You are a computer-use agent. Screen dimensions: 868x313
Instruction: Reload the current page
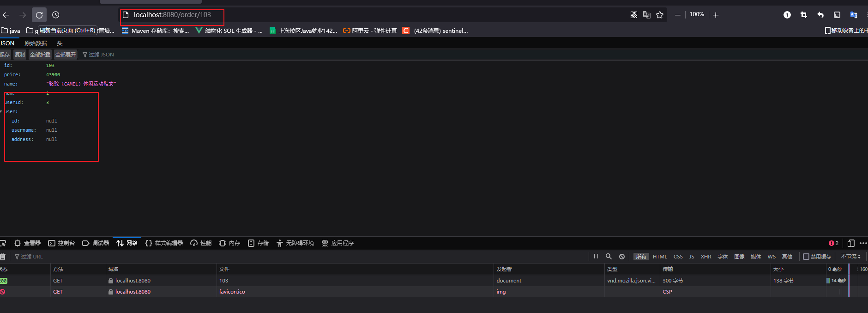[39, 15]
